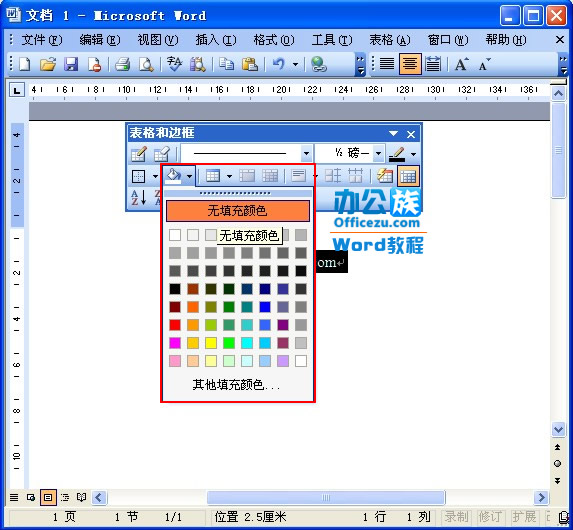Insert a table from Tables and Borders toolbar
The image size is (573, 530).
213,176
